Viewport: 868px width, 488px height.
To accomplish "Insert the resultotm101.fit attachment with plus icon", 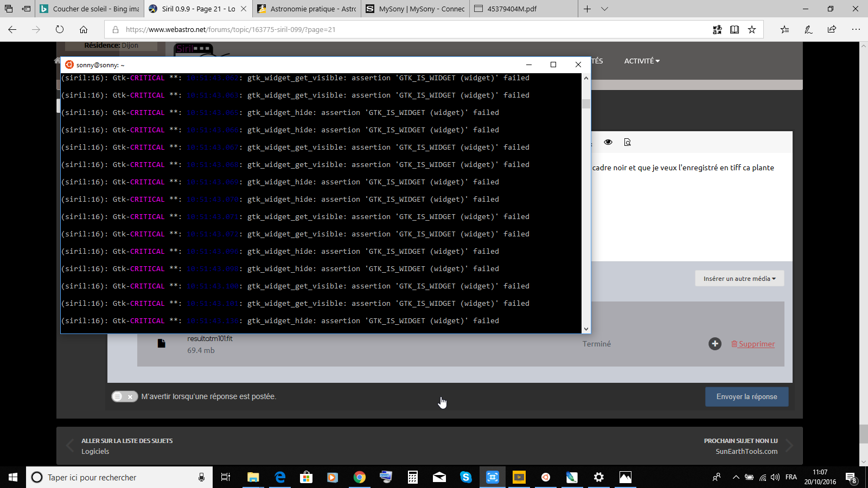I will coord(715,344).
